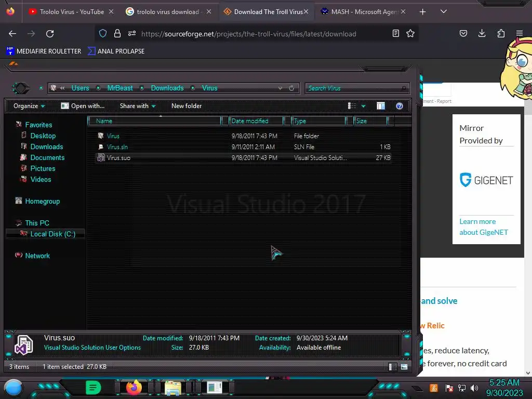Sort by Date modified column

[x=256, y=121]
